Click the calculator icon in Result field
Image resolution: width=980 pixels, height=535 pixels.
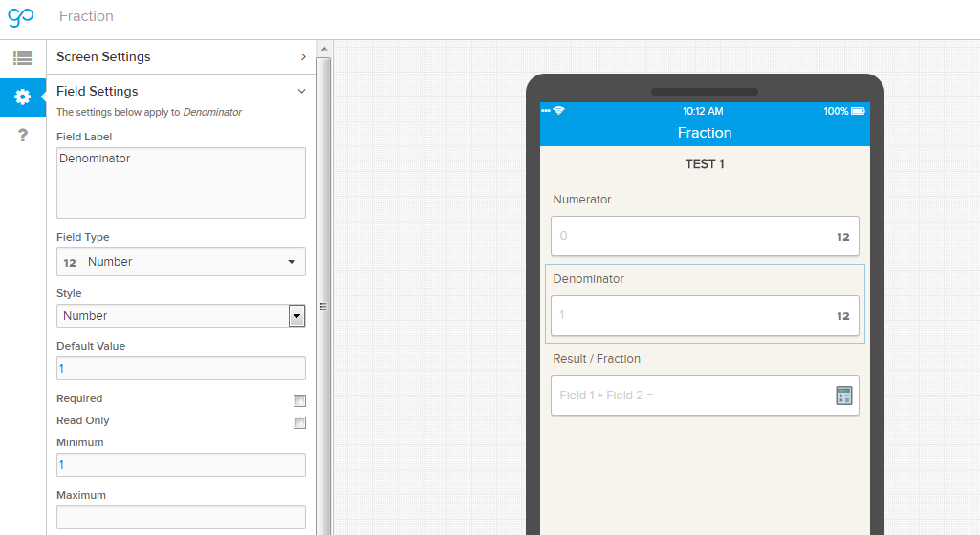[843, 396]
